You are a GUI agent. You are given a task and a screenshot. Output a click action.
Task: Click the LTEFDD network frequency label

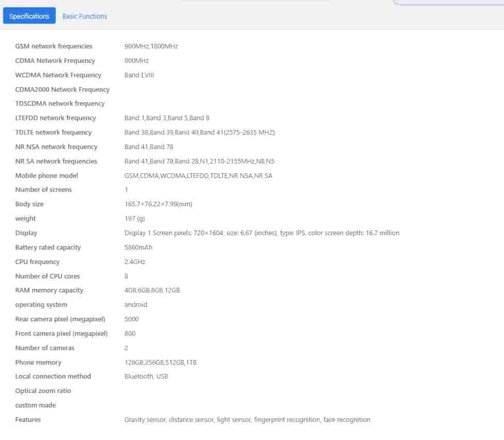point(56,118)
